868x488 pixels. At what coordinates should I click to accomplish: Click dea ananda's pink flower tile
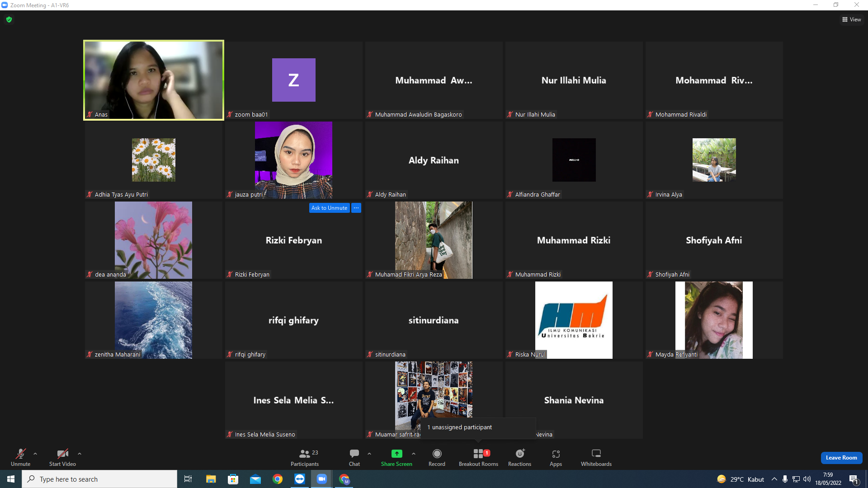[153, 240]
